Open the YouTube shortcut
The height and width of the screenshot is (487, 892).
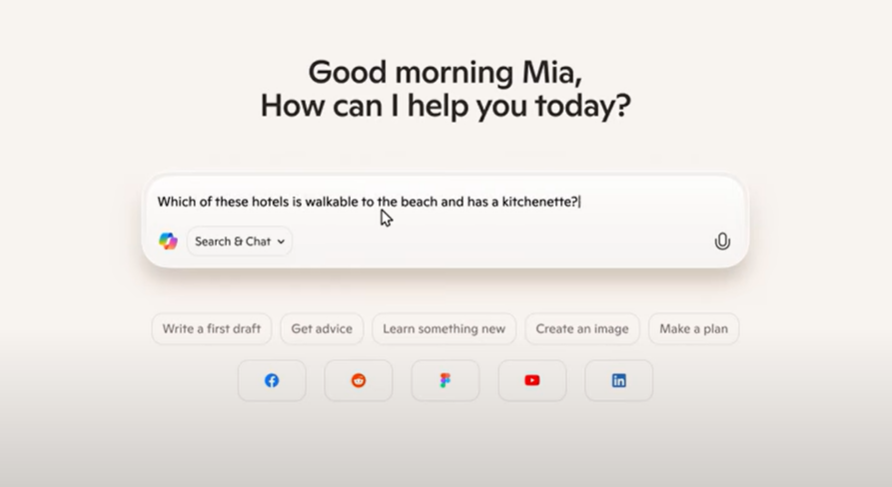coord(532,381)
